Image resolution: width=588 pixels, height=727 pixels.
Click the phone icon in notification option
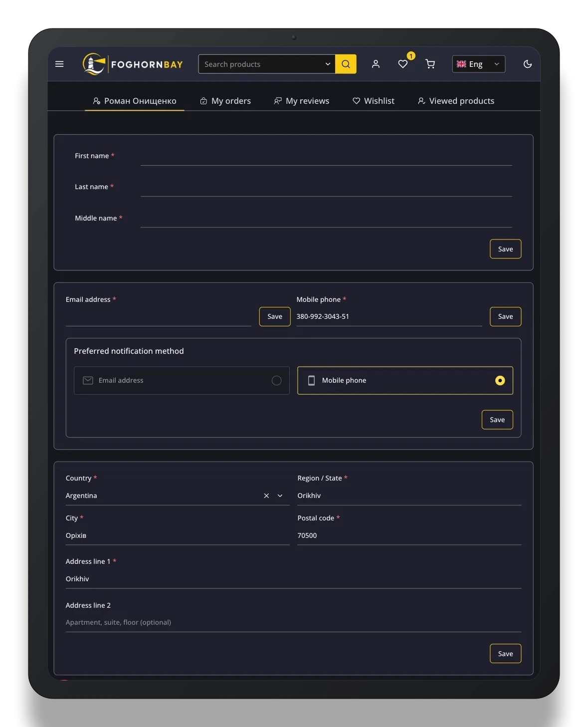coord(311,381)
